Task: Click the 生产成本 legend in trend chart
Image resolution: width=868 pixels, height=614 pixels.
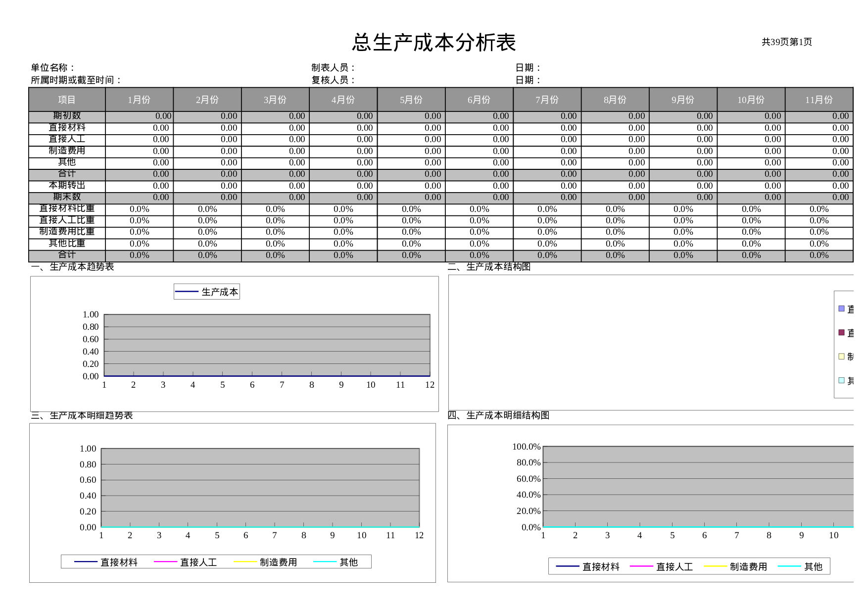Action: (x=207, y=292)
